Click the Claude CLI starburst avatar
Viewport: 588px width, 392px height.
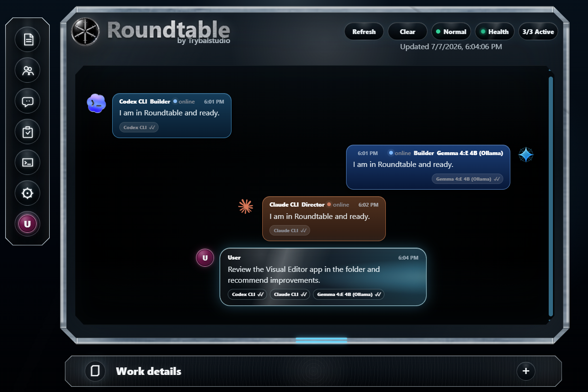245,206
